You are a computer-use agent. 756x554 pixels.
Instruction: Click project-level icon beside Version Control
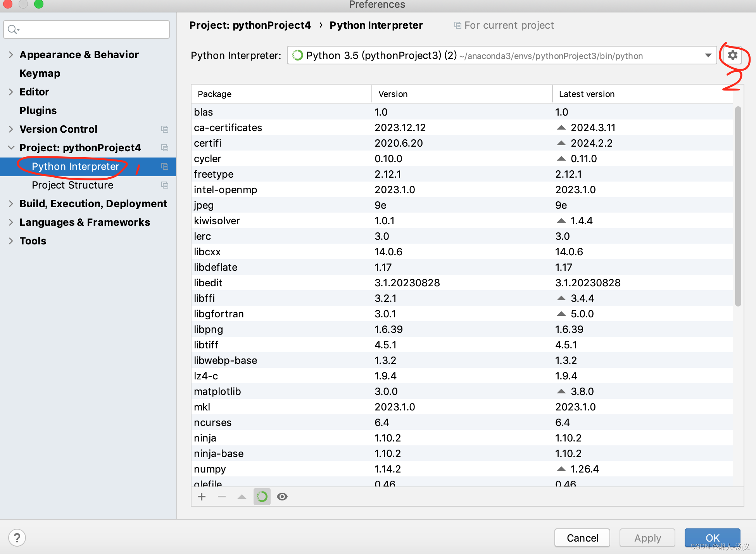pos(165,129)
